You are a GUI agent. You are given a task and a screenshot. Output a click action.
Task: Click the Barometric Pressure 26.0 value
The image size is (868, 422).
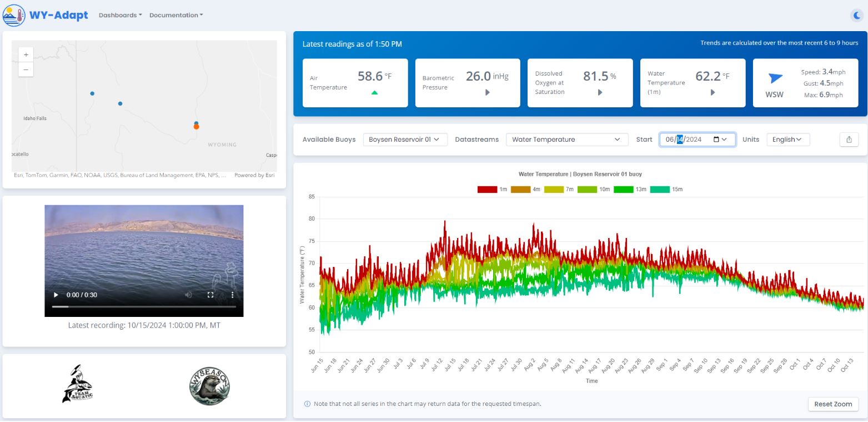pos(478,76)
